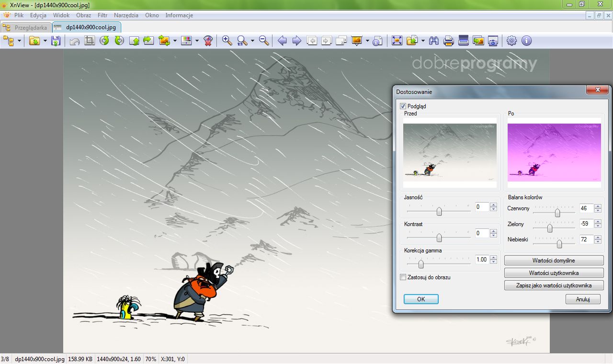Click the Jasność slider handle

click(x=439, y=211)
